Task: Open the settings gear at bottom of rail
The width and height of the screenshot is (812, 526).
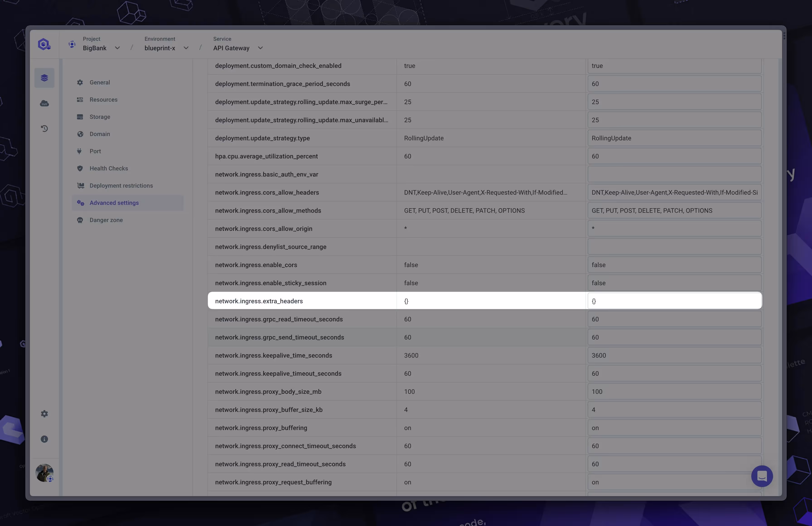Action: coord(44,414)
